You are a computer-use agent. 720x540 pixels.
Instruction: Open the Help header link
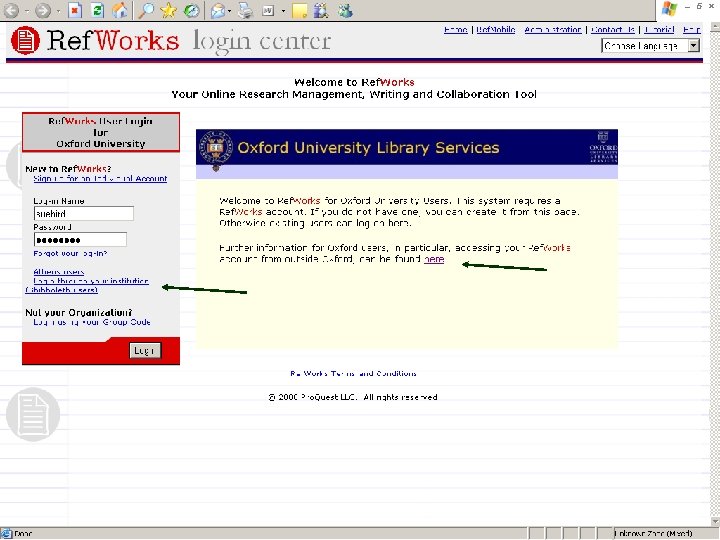pos(692,30)
